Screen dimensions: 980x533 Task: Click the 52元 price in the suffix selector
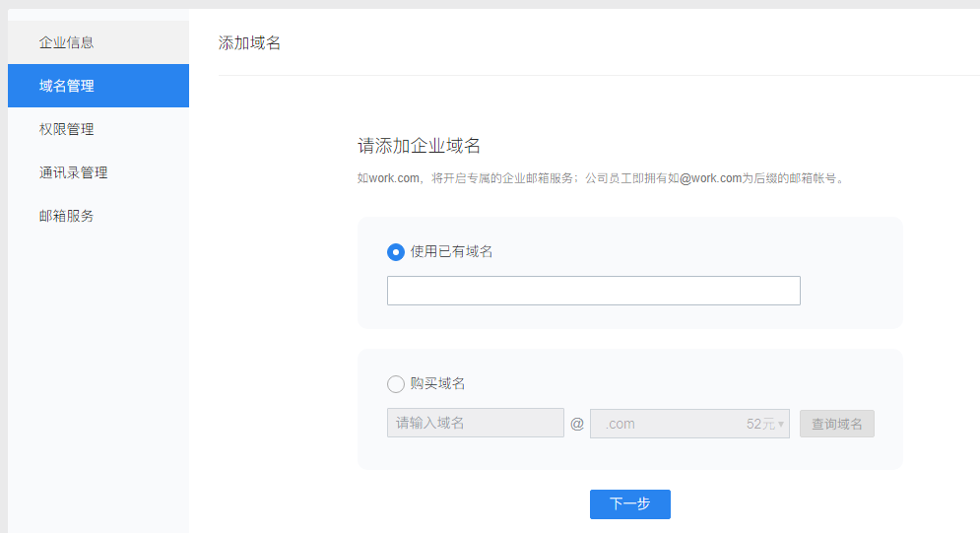point(759,424)
